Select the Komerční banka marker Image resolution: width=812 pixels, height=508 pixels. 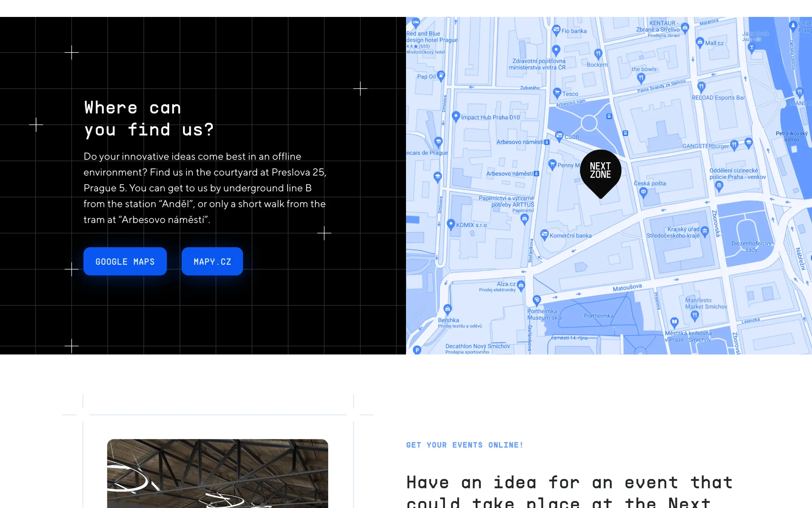[544, 235]
